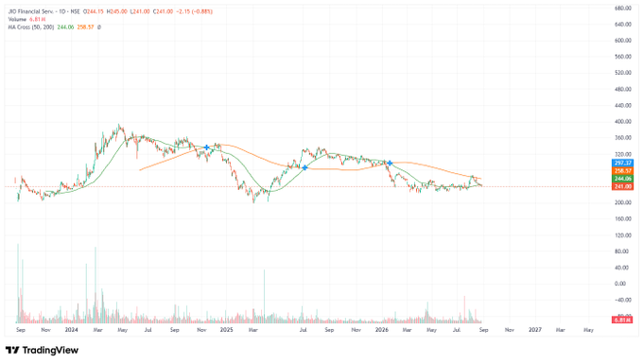
Task: Open the TradingView logo link
Action: (42, 351)
